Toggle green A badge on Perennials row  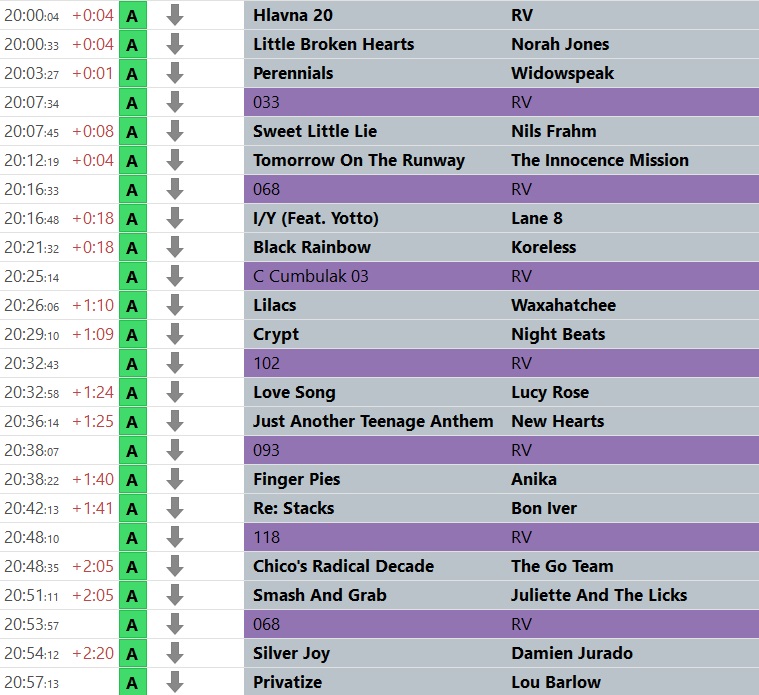click(x=133, y=74)
